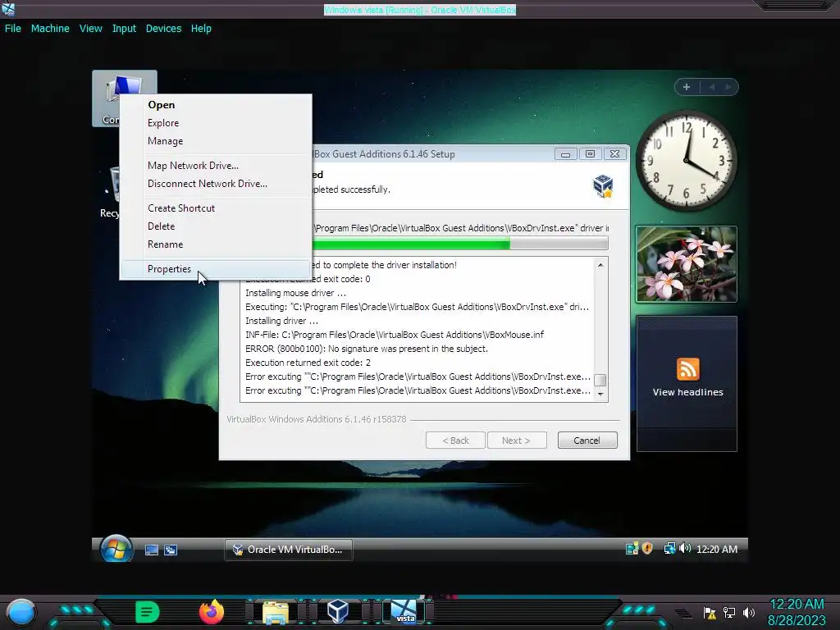The image size is (840, 630).
Task: Click the vista VM host taskbar icon
Action: [x=404, y=612]
